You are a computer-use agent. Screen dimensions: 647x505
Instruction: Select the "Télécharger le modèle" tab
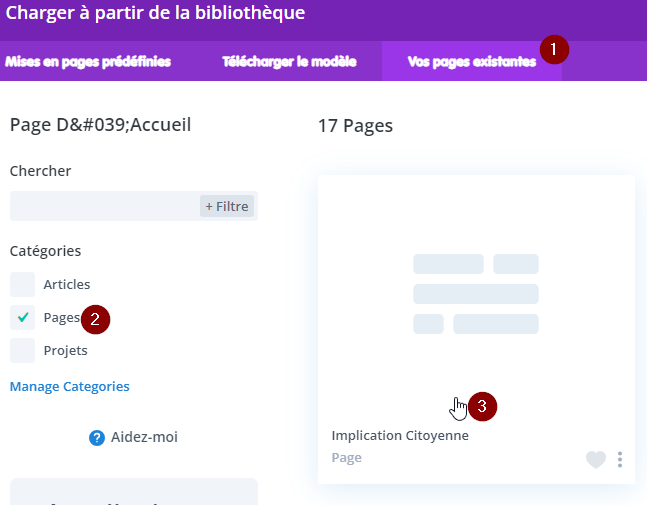coord(288,61)
